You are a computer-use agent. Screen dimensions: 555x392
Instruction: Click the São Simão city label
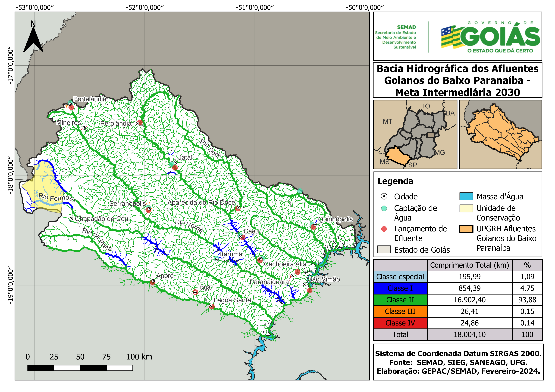coord(324,279)
